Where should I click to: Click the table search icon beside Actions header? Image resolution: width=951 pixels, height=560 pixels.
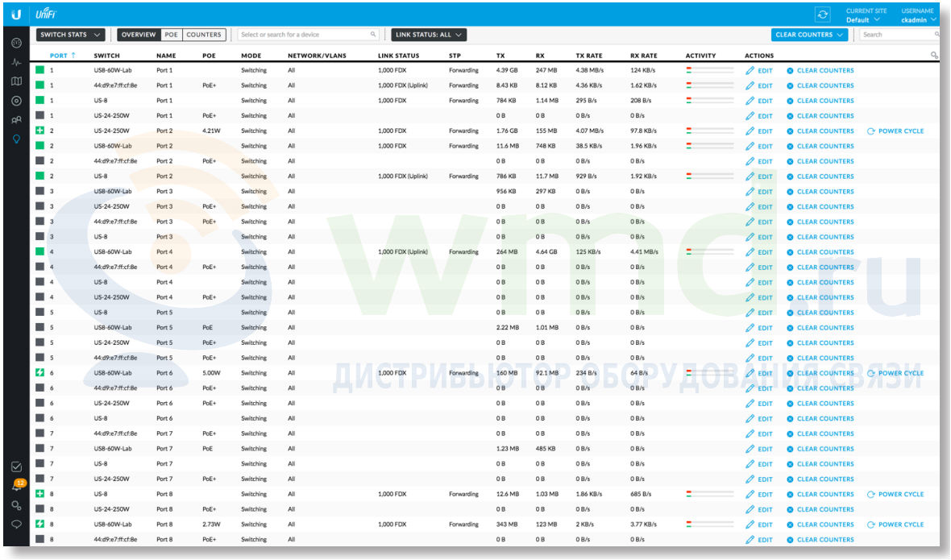[x=934, y=55]
